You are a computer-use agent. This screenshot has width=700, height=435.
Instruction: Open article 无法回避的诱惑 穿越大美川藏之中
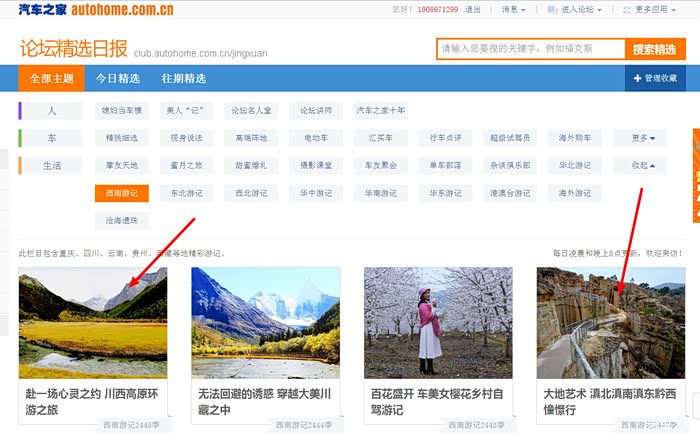tap(264, 402)
